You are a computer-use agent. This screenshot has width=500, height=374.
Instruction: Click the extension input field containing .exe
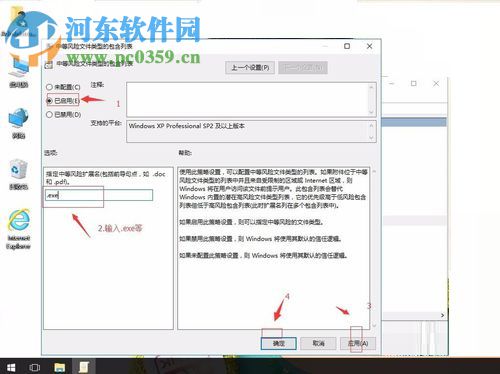(x=99, y=195)
